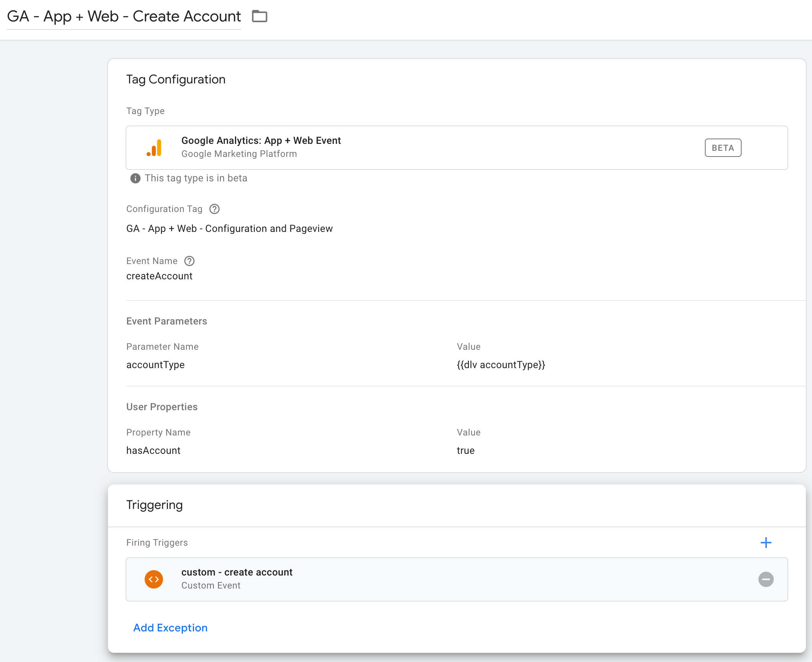Click the help icon beside Configuration Tag

tap(215, 209)
